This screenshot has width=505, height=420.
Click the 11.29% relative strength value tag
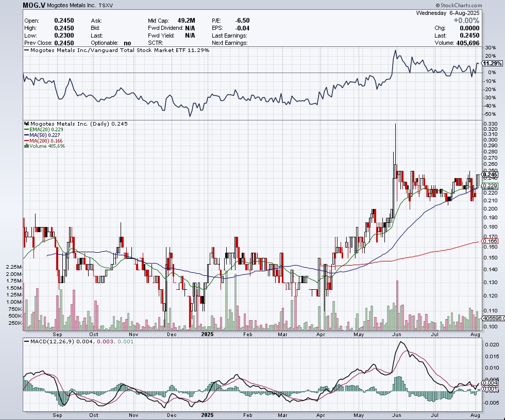tap(493, 63)
